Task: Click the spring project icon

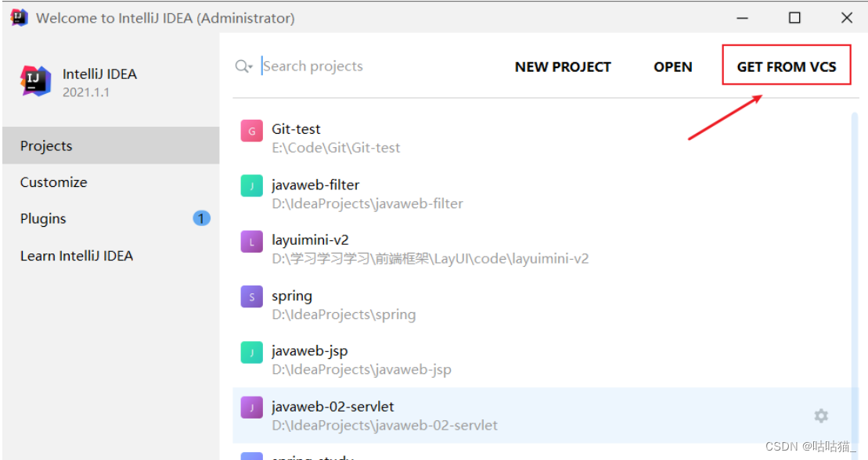Action: click(x=251, y=296)
